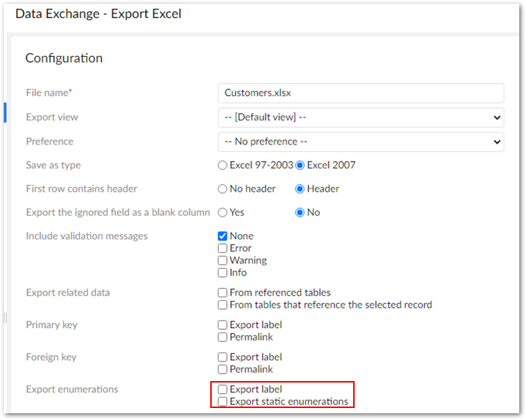The width and height of the screenshot is (526, 420).
Task: Check the Info validation messages checkbox
Action: tap(223, 273)
